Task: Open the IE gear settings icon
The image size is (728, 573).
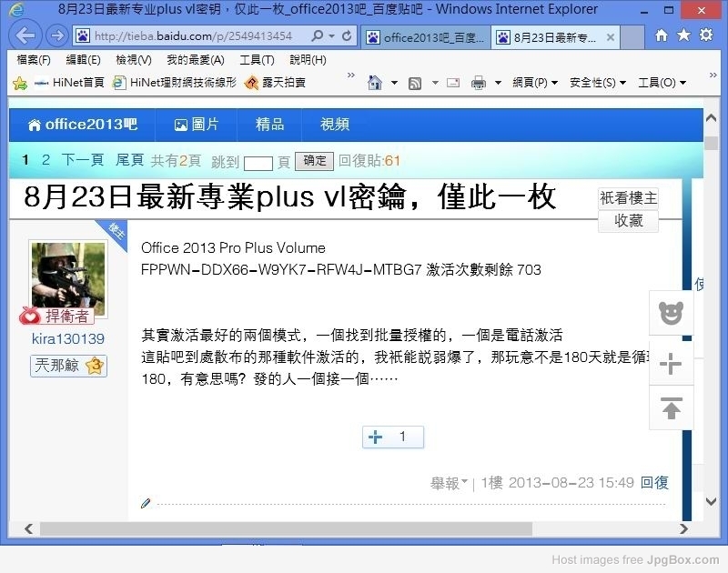Action: click(x=705, y=35)
